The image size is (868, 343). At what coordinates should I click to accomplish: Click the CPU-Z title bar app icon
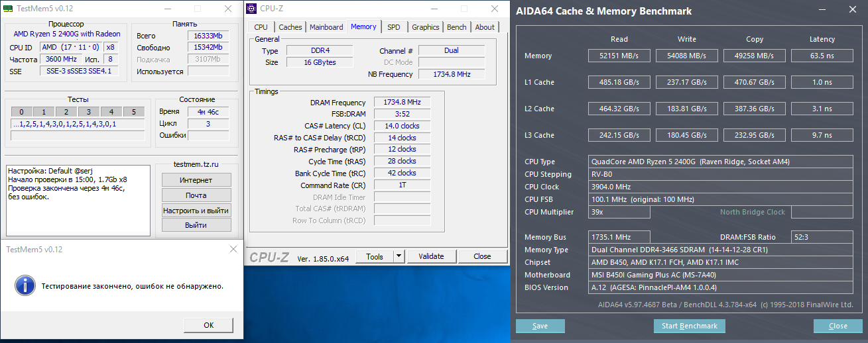tap(252, 9)
